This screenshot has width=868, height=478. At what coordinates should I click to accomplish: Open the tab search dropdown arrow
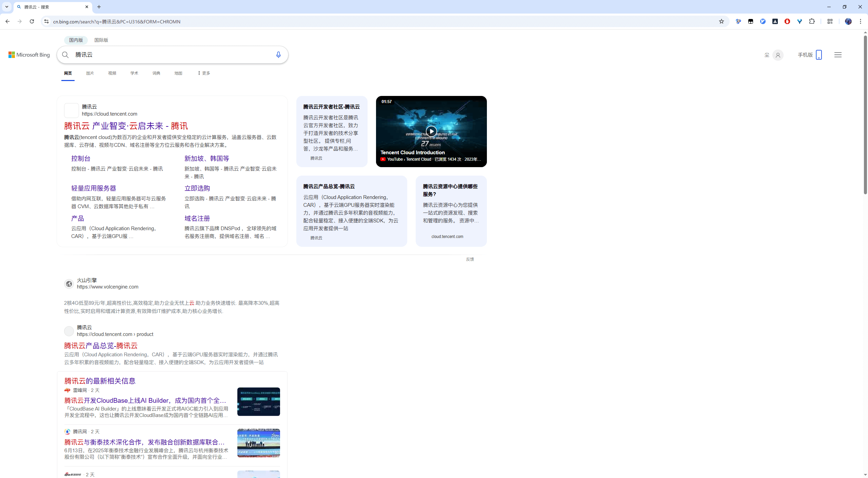click(7, 7)
